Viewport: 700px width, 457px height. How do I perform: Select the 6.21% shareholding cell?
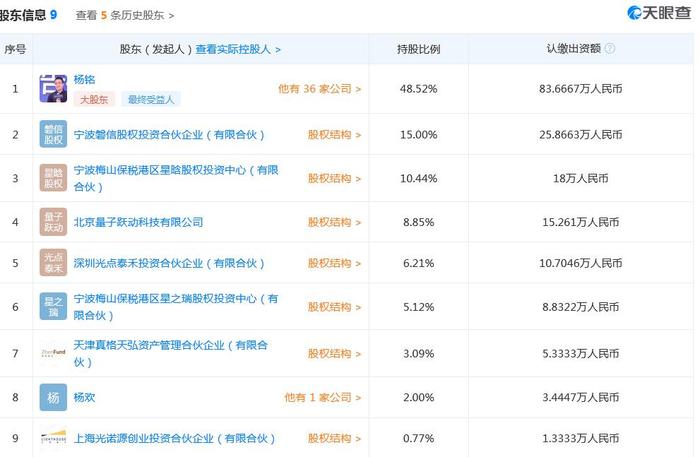pyautogui.click(x=419, y=263)
